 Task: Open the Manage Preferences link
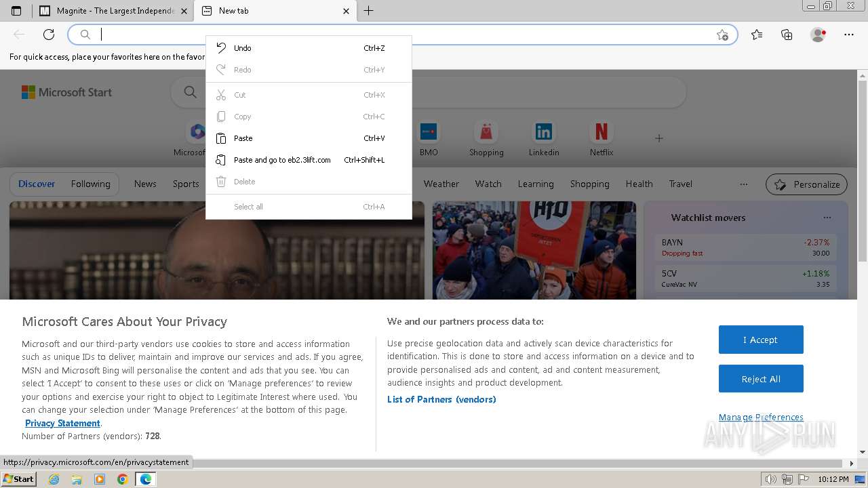pos(761,417)
